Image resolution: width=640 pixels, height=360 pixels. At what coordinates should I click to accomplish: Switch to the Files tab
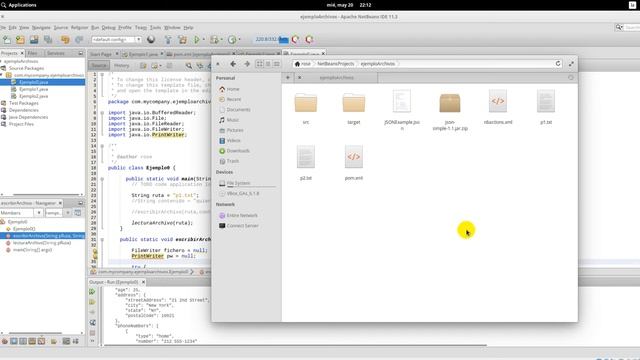[33, 53]
